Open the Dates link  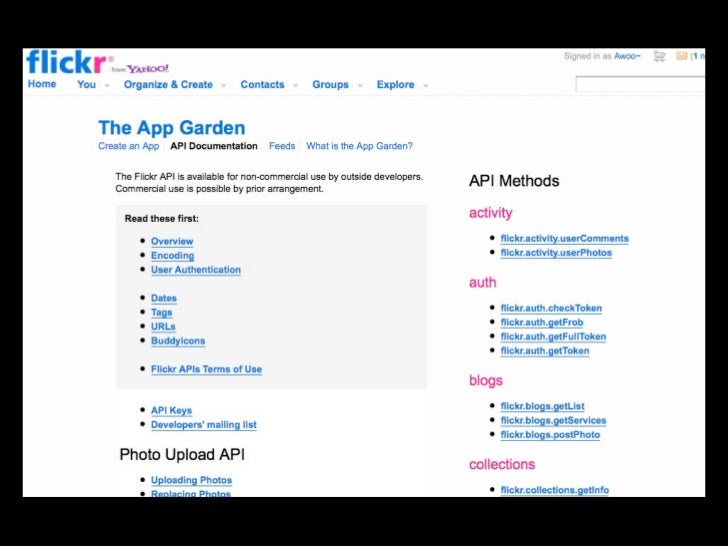point(164,298)
